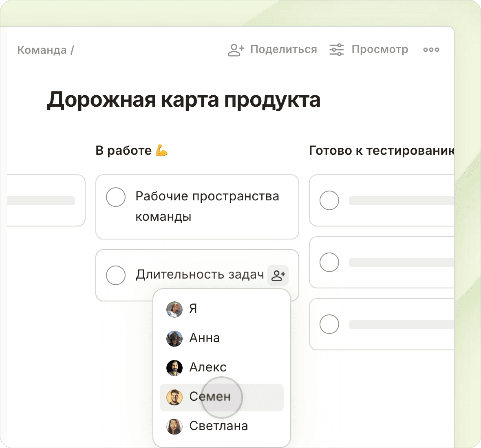Click the view sliders icon
Screen dimensions: 481x448
(x=337, y=50)
